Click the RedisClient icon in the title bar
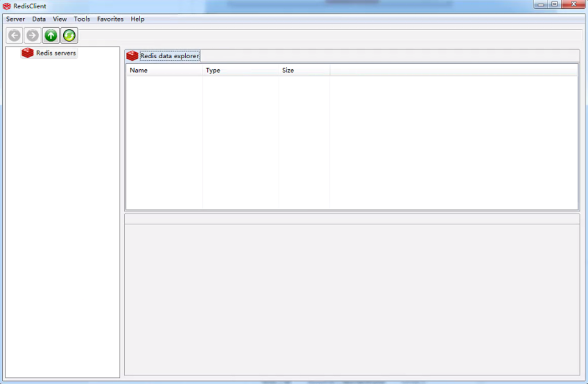Image resolution: width=588 pixels, height=384 pixels. [x=6, y=6]
